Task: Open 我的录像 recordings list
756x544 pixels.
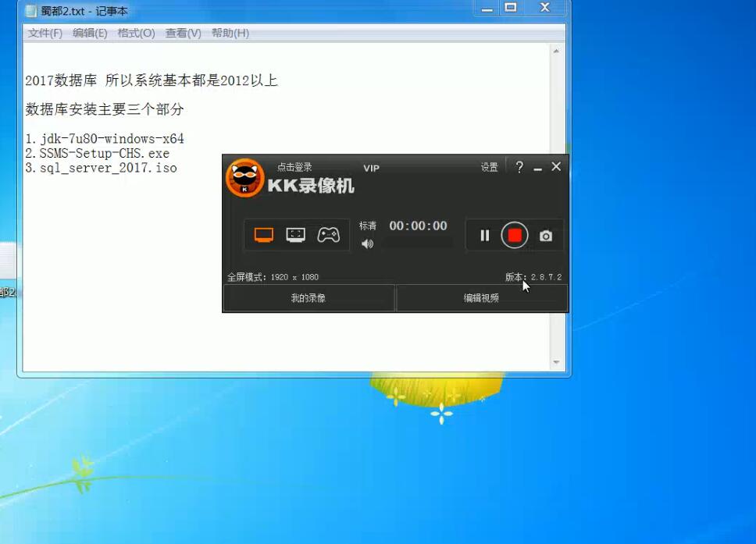Action: (308, 298)
